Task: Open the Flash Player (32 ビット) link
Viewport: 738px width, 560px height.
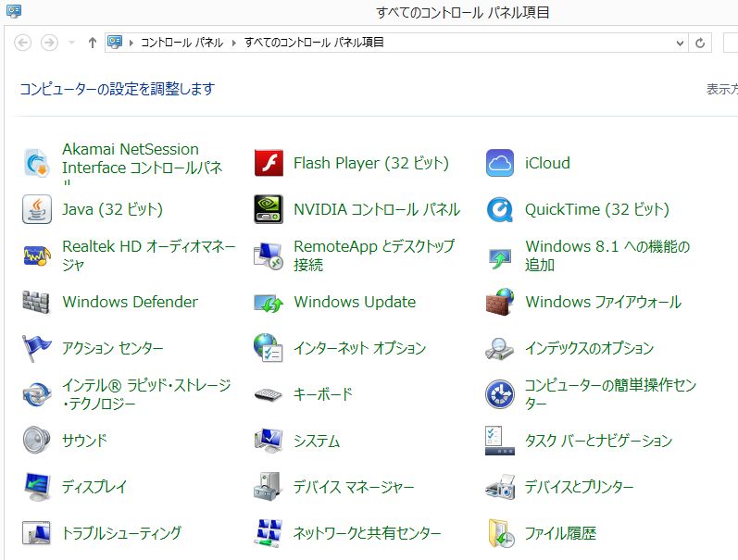Action: 371,163
